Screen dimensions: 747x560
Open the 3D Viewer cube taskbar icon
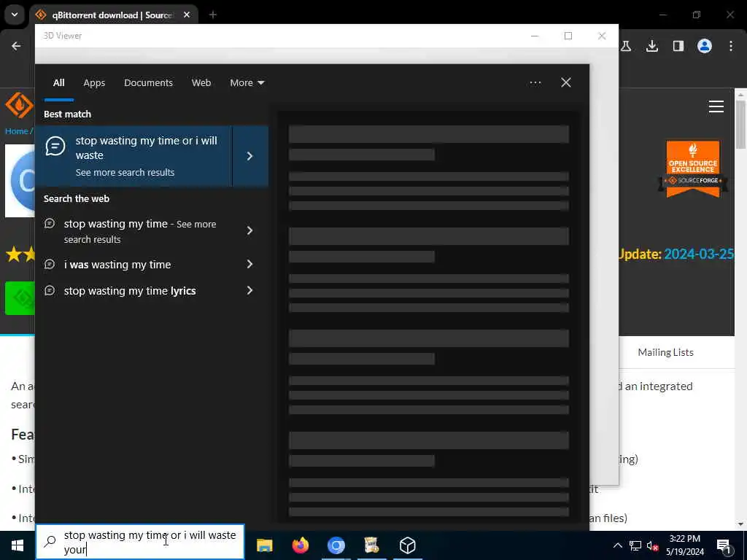click(x=407, y=545)
